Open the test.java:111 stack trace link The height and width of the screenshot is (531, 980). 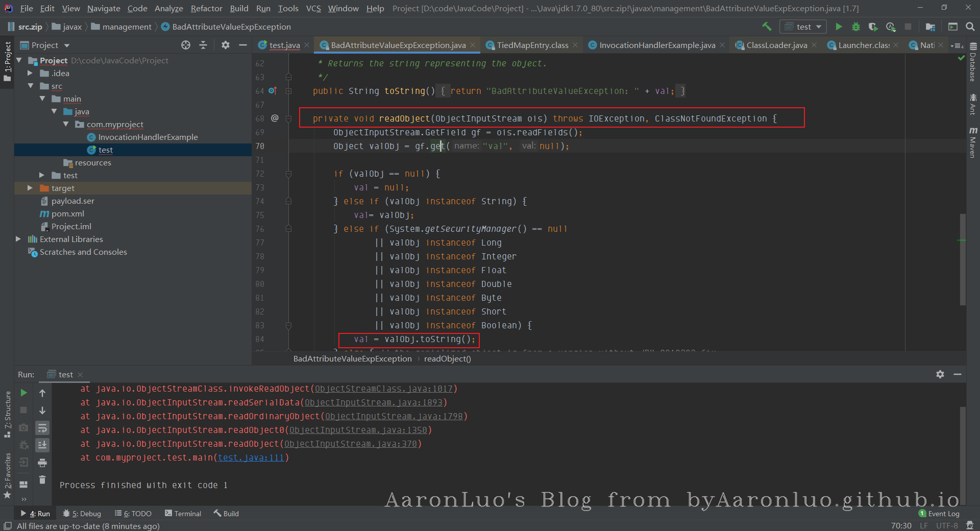pos(251,457)
